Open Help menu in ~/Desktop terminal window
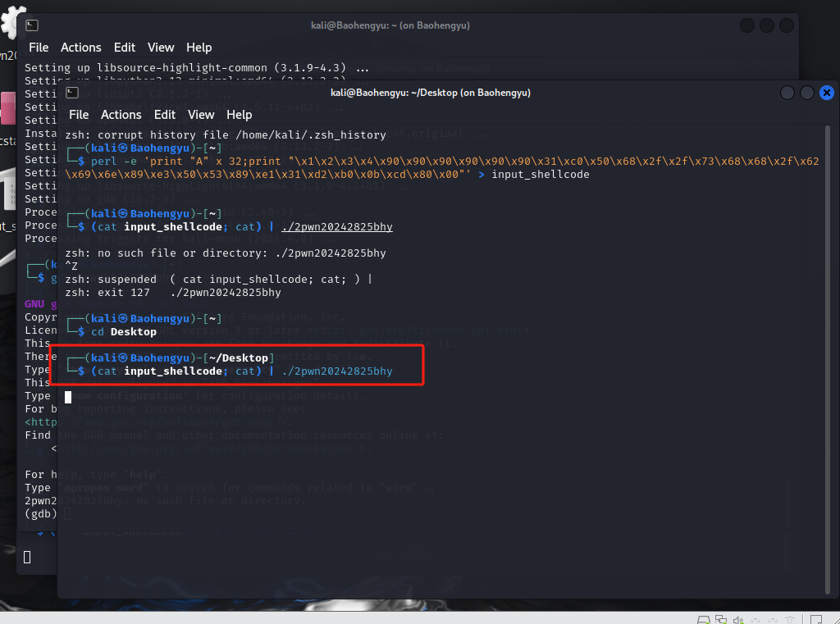This screenshot has height=624, width=840. 239,115
